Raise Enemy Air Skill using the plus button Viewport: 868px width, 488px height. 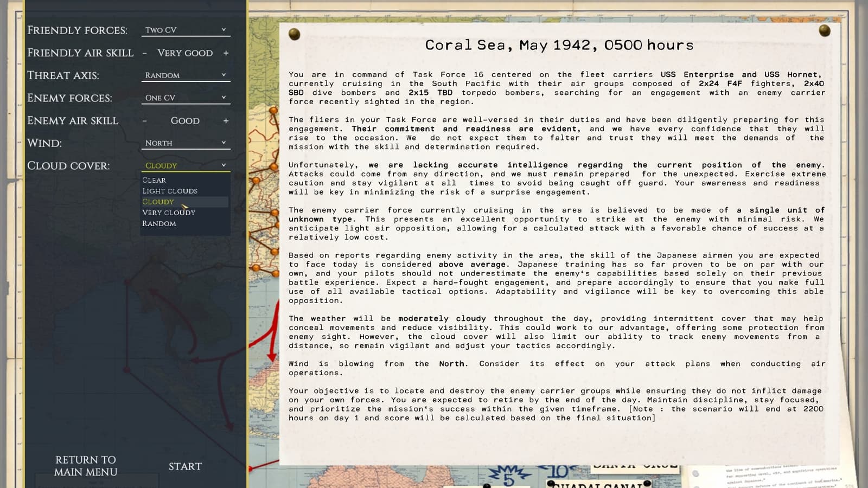[226, 121]
